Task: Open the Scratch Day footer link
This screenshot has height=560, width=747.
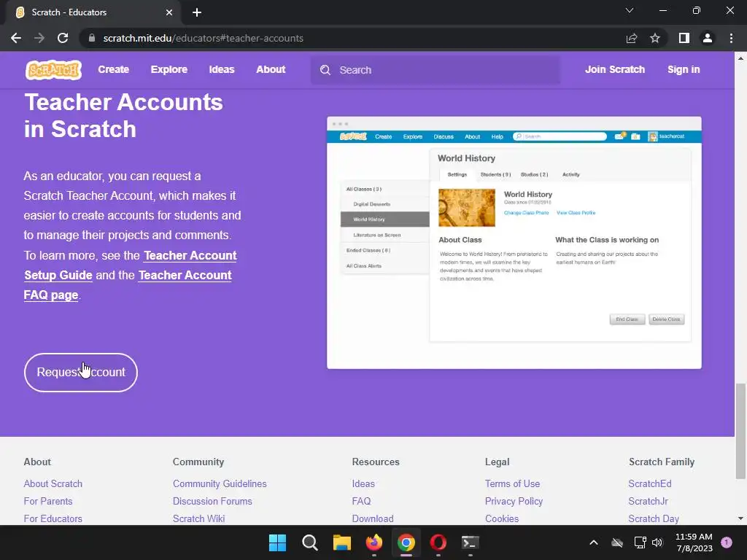Action: (x=654, y=518)
